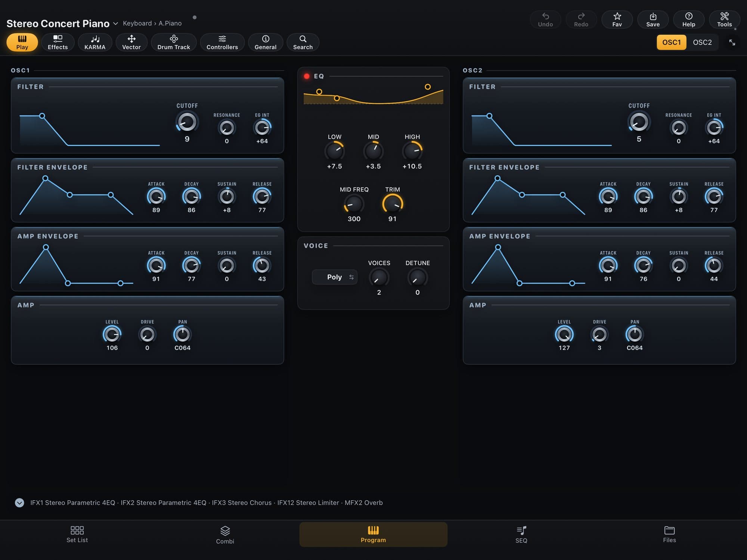Screen dimensions: 747x560
Task: Open the Tools menu
Action: coord(725,20)
